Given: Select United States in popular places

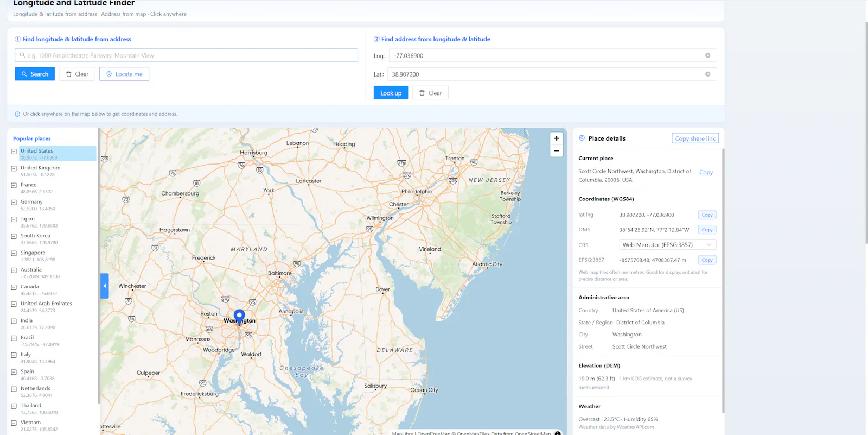Looking at the screenshot, I should point(58,154).
